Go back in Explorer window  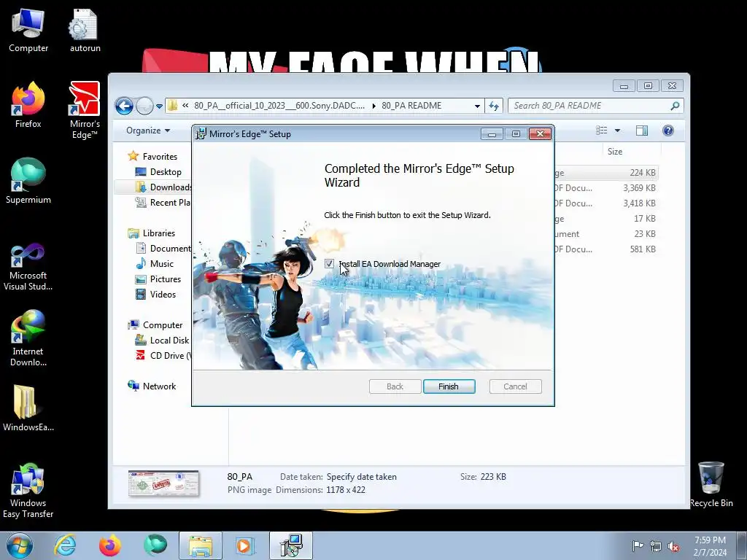coord(124,106)
